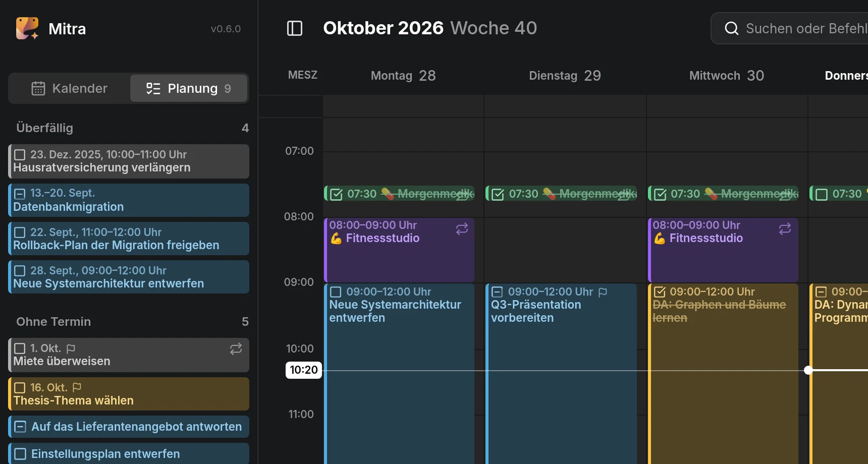Click the repeat icon on Wednesday's Fitnessstudio
Viewport: 868px width, 464px height.
pyautogui.click(x=785, y=229)
